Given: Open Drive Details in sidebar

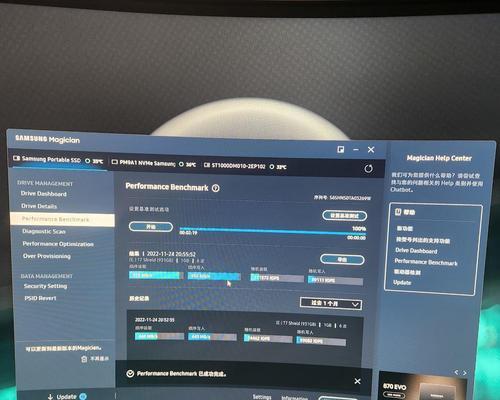Looking at the screenshot, I should coord(39,206).
